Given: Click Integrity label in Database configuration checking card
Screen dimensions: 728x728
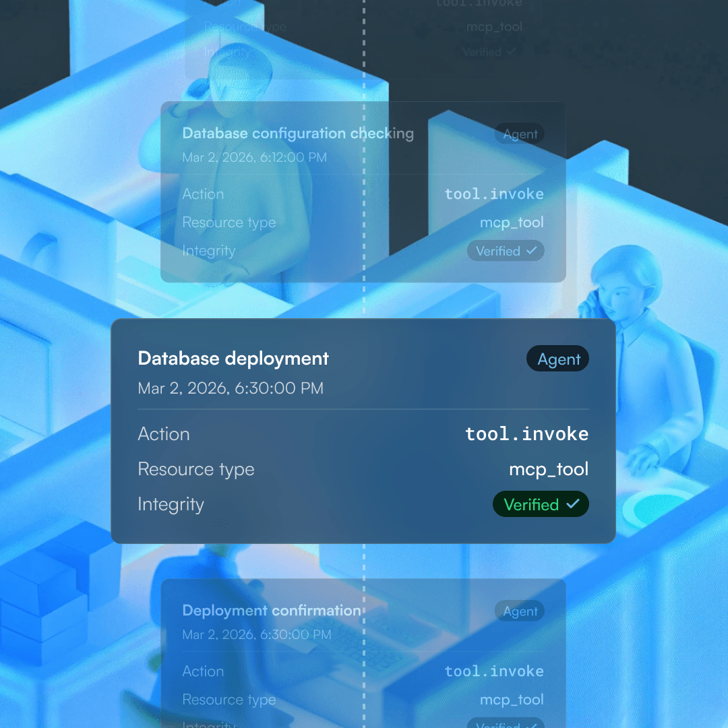Looking at the screenshot, I should [209, 251].
